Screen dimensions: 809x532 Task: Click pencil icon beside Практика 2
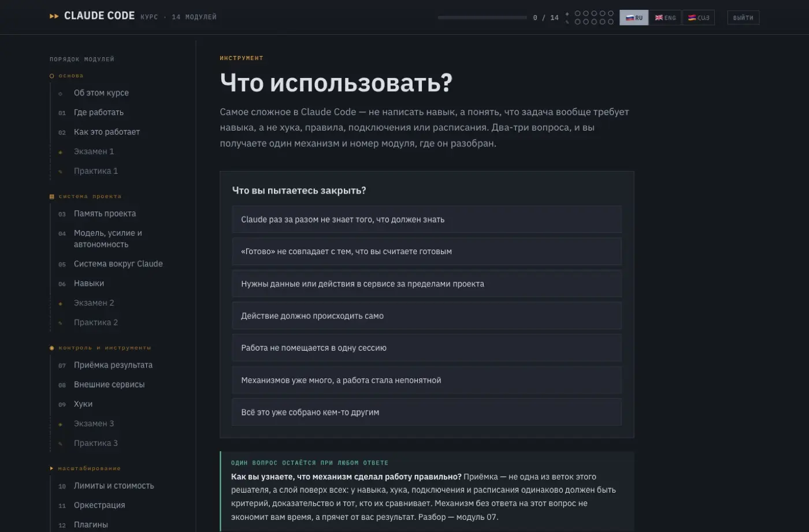61,323
